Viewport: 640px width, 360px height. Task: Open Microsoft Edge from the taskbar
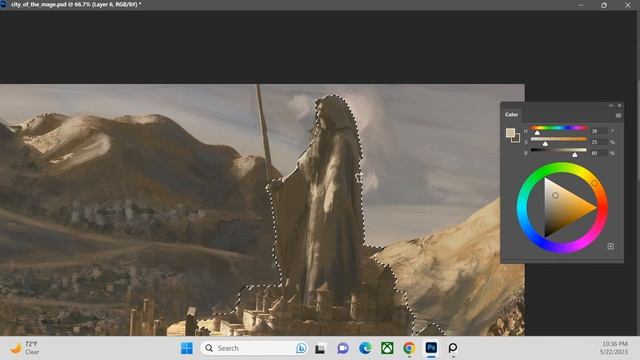[365, 348]
